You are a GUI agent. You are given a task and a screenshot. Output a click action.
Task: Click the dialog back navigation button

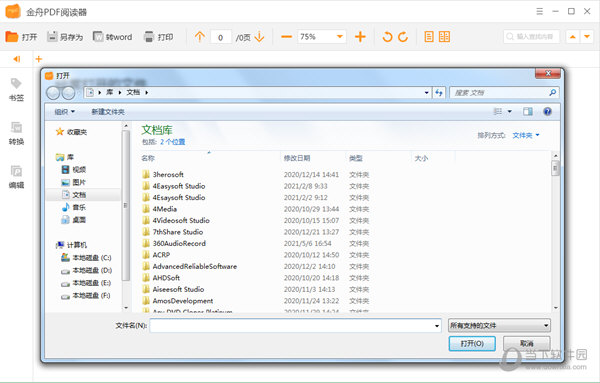[x=53, y=93]
